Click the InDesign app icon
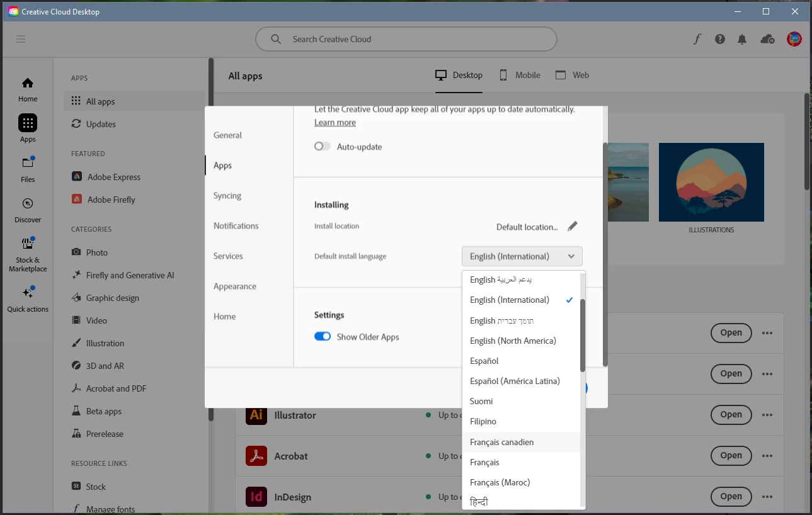 (256, 497)
